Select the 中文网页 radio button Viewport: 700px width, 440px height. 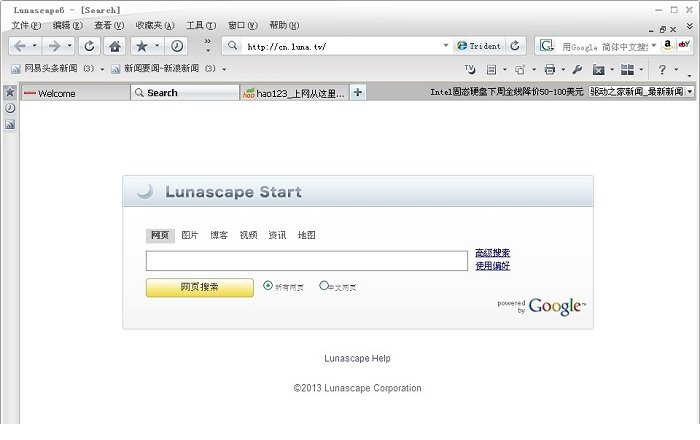pyautogui.click(x=324, y=285)
